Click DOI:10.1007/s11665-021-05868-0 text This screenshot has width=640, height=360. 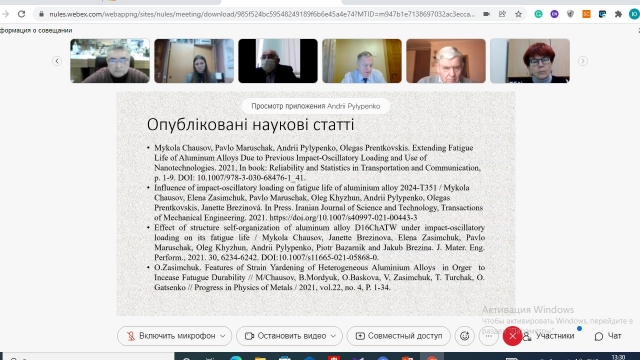320,257
